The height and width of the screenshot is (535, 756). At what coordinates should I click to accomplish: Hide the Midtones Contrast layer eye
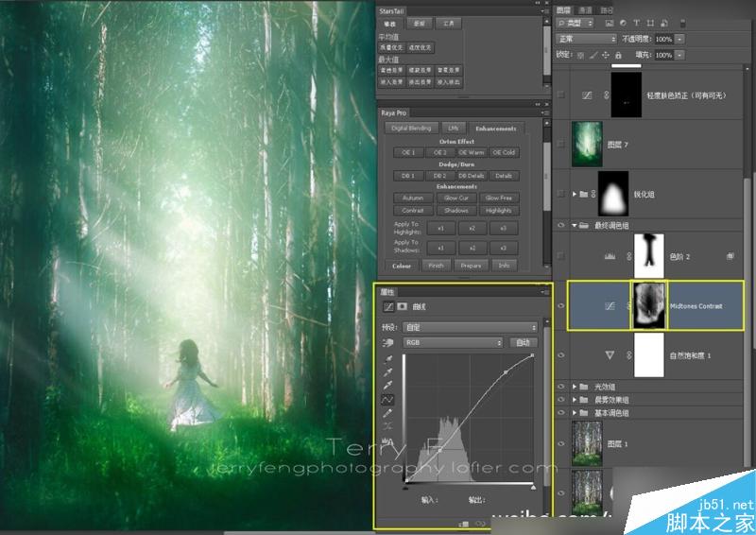coord(560,306)
